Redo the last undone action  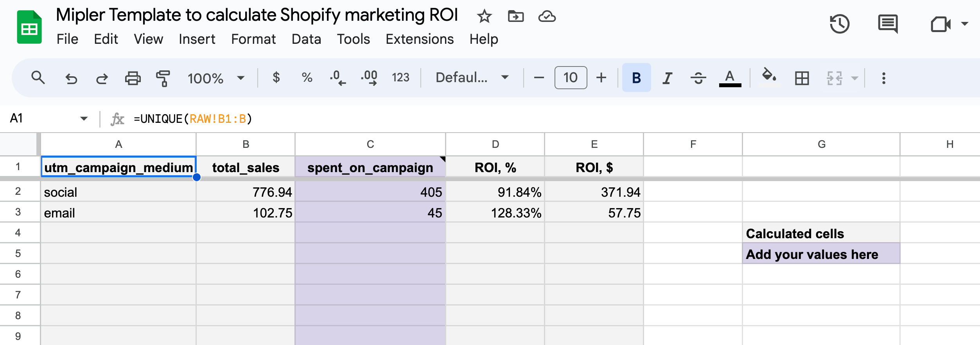click(x=102, y=78)
